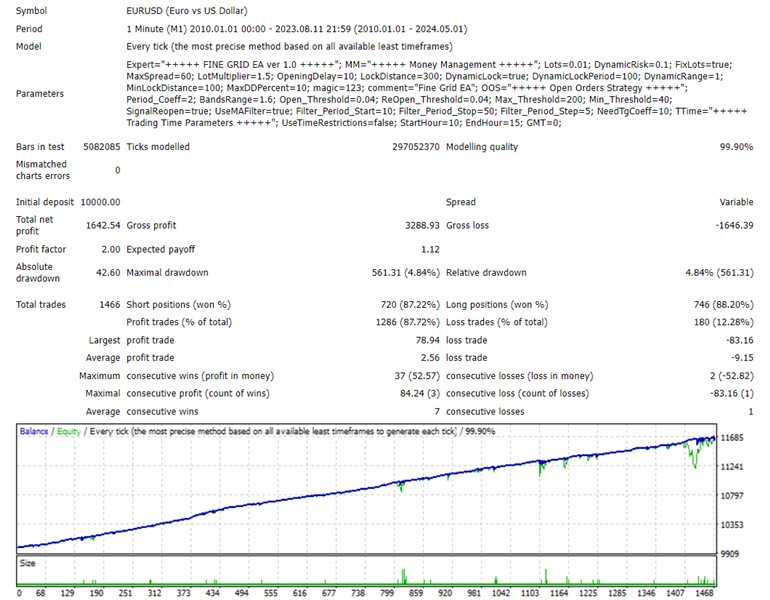The image size is (770, 600).
Task: Click the 11685 y-axis label
Action: (732, 437)
